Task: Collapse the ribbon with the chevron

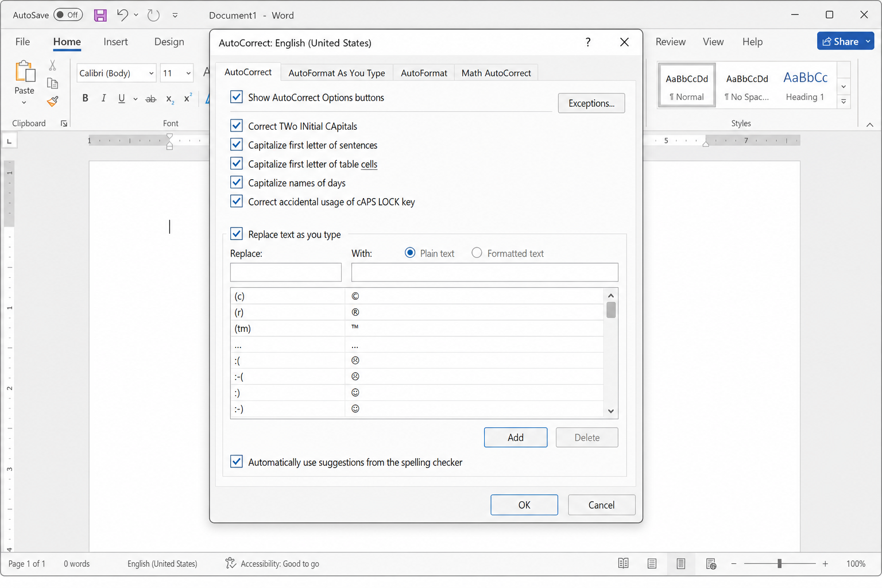Action: (x=870, y=125)
